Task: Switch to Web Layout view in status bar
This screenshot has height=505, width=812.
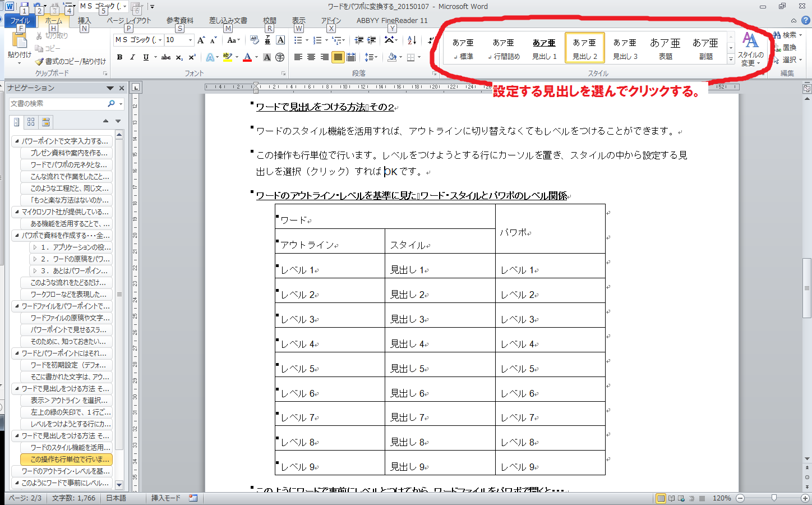Action: [681, 498]
